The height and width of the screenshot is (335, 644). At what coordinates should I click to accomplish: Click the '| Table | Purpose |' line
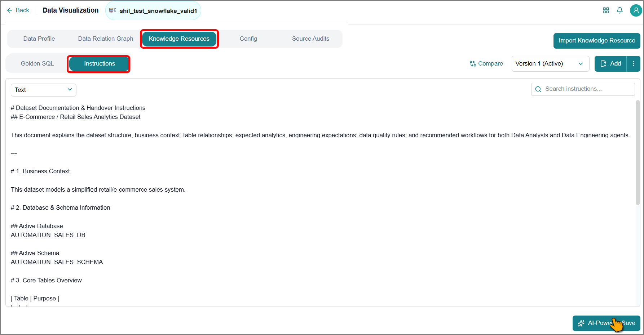coord(35,298)
